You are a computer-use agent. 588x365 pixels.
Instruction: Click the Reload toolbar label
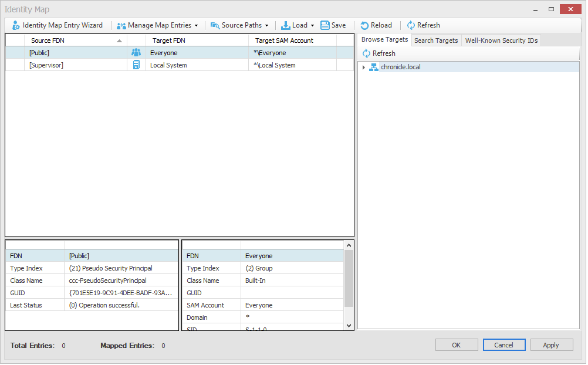click(381, 25)
